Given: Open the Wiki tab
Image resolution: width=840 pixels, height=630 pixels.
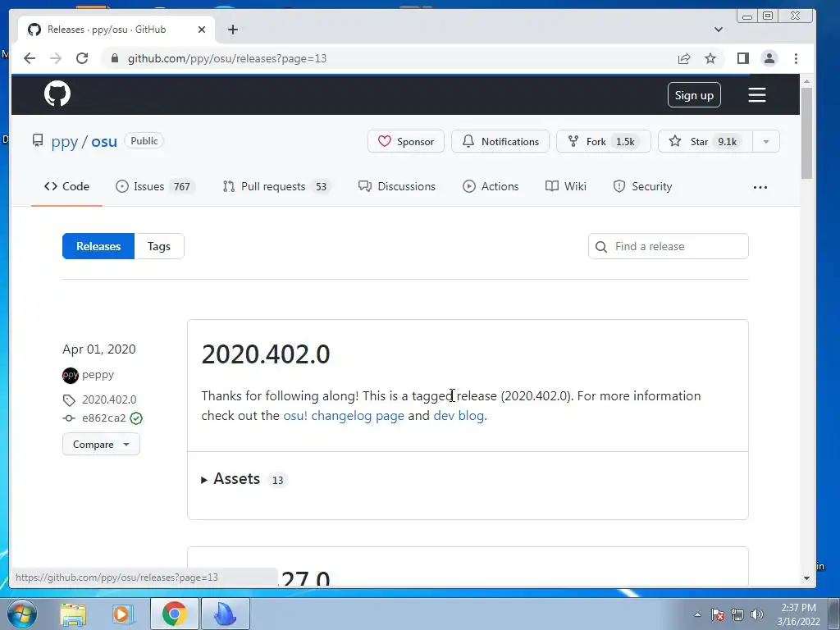Looking at the screenshot, I should [566, 186].
